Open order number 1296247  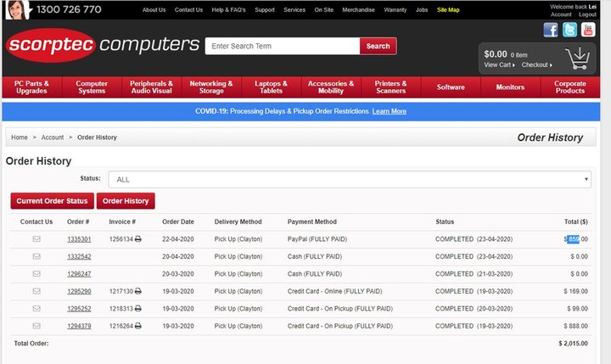(79, 274)
